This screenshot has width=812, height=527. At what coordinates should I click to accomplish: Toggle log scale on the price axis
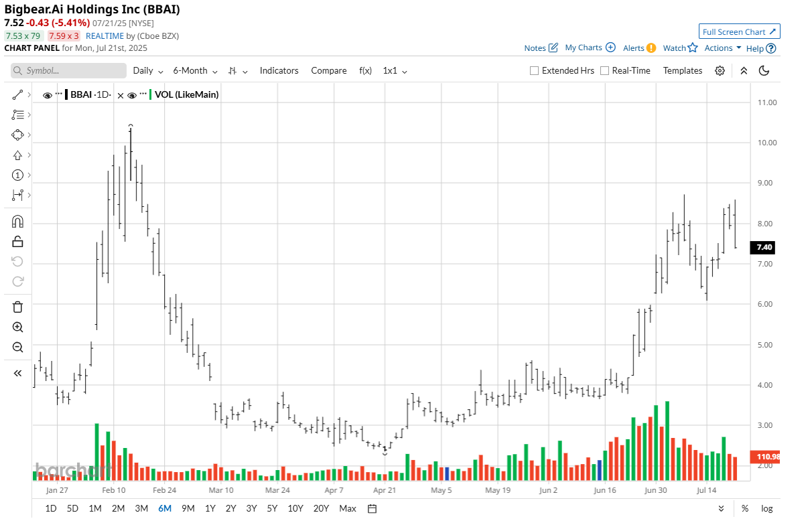pyautogui.click(x=766, y=508)
